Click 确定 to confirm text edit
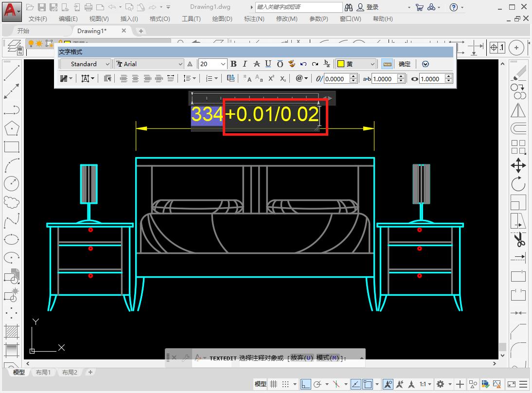 [405, 64]
